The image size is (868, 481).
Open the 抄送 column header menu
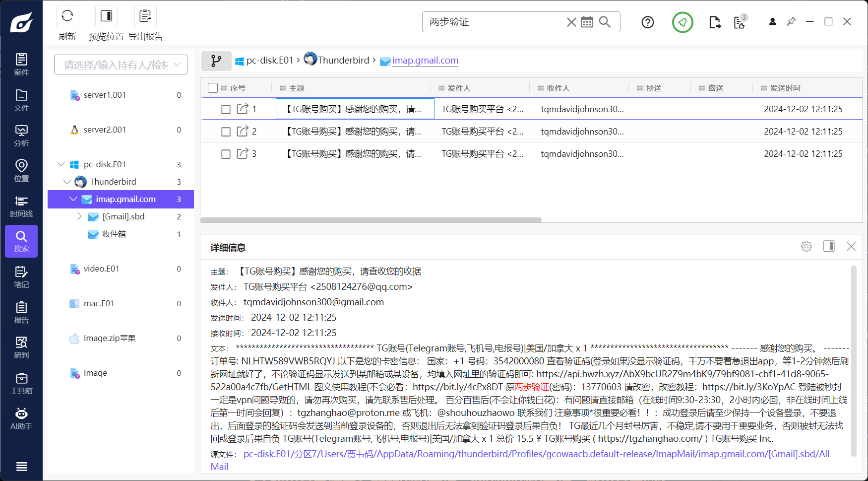[x=640, y=88]
